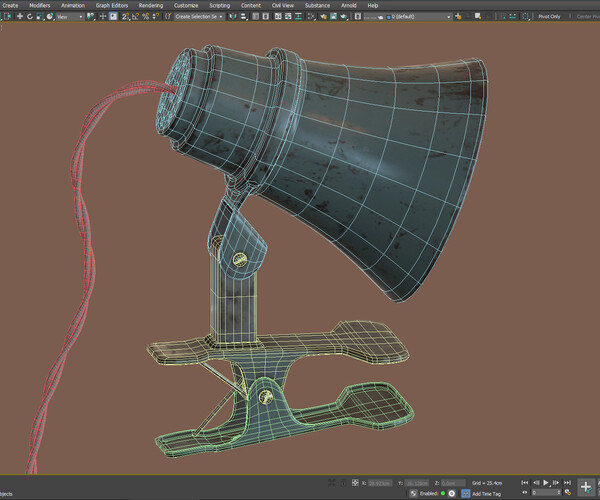Open the Modifiers menu

pos(39,5)
